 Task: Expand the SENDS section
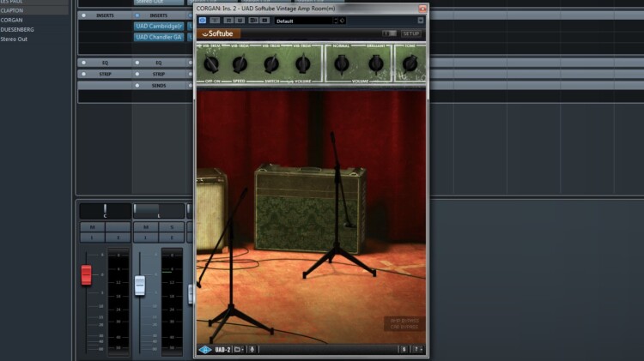(x=159, y=86)
